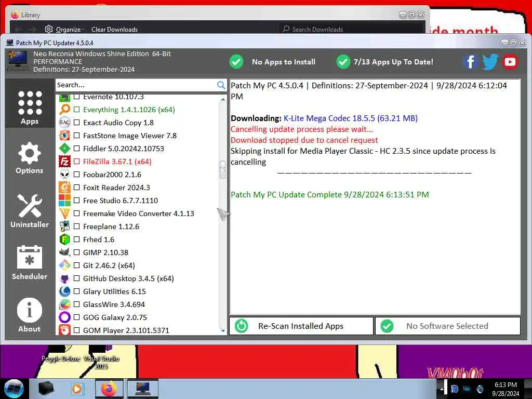Open the Scheduler calendar section

[x=30, y=262]
